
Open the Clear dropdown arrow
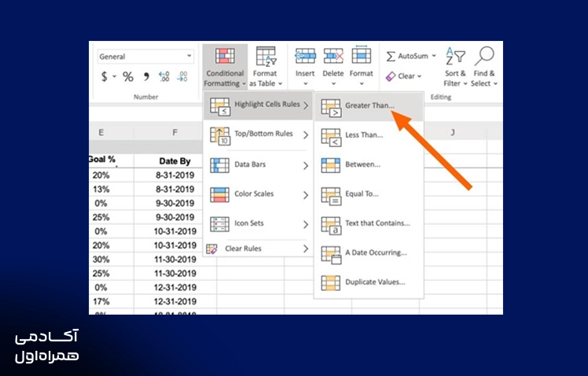pos(419,76)
